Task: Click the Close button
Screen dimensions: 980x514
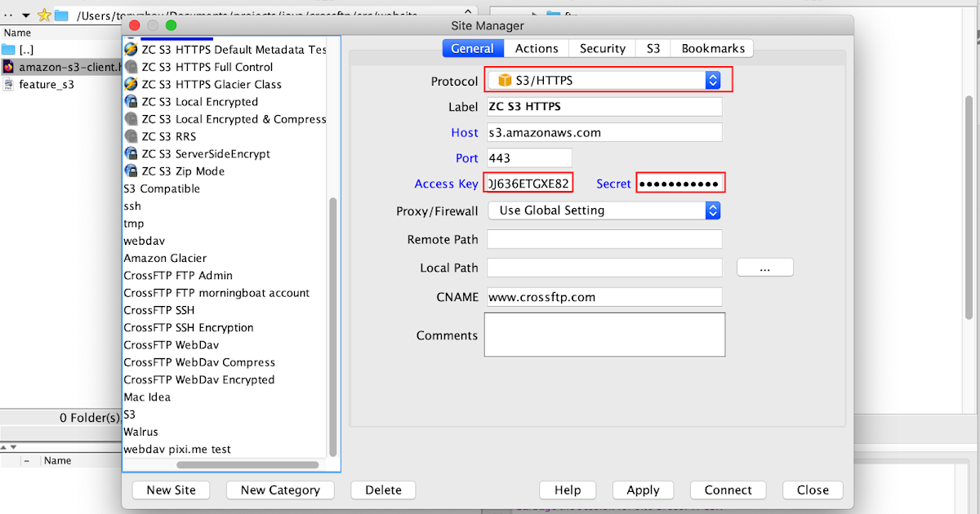Action: 813,490
